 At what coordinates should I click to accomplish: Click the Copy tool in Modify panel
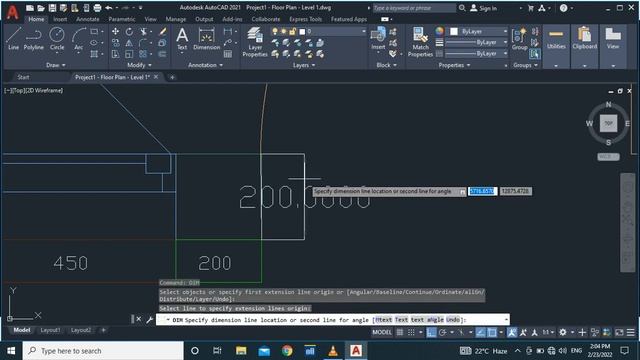(x=116, y=43)
